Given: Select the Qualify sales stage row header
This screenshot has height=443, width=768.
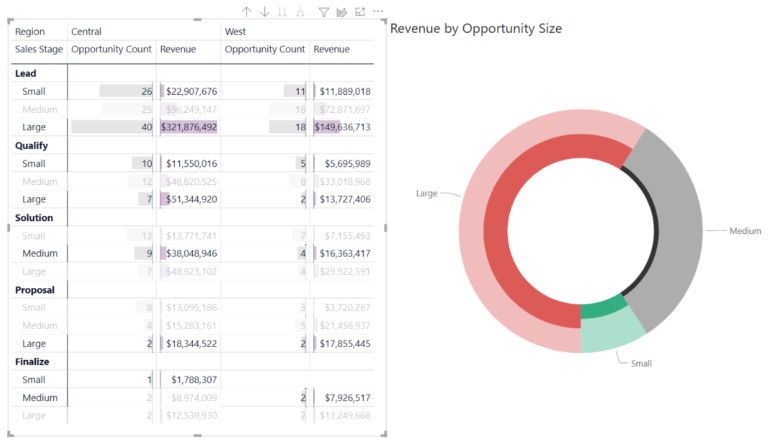Looking at the screenshot, I should coord(31,146).
